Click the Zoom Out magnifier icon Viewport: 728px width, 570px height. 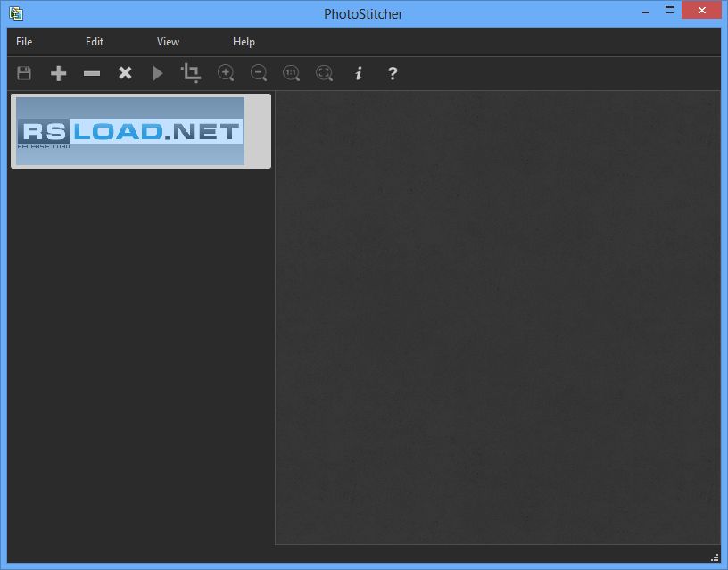click(x=259, y=73)
